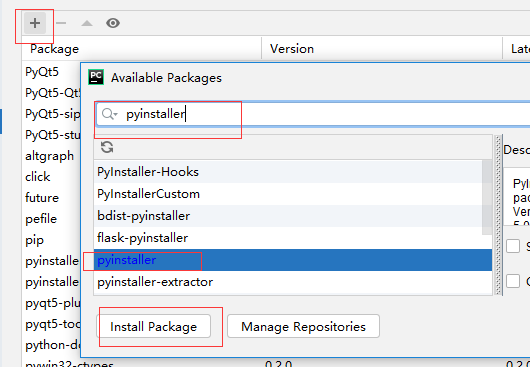Screen dimensions: 530x367
Task: Click the Install Package button
Action: (x=153, y=326)
